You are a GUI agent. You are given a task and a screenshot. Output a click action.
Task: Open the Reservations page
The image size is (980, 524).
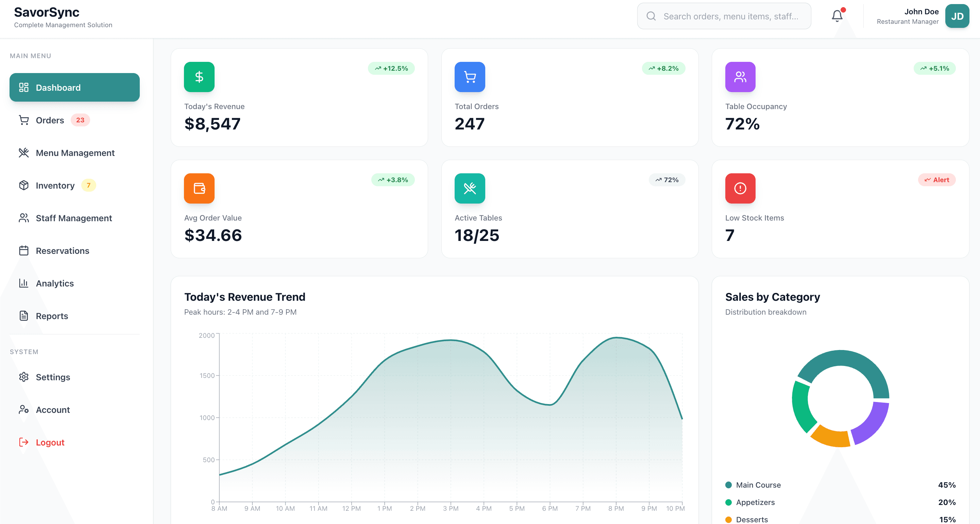coord(62,251)
